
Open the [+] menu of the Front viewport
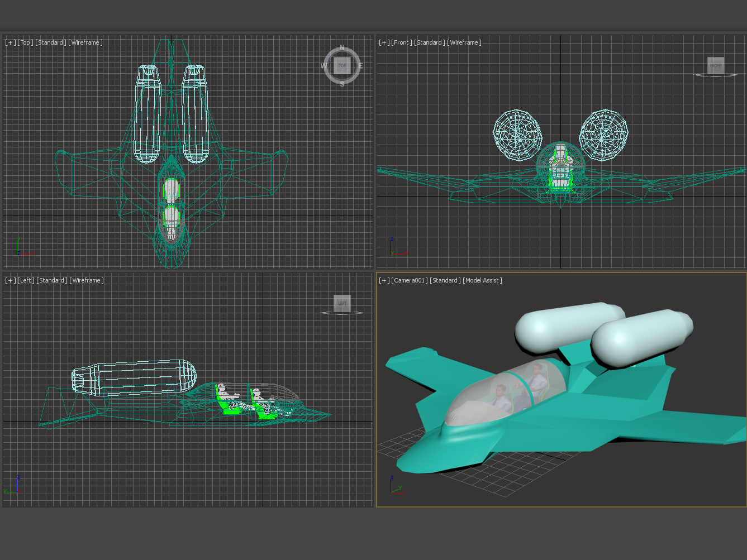point(384,42)
